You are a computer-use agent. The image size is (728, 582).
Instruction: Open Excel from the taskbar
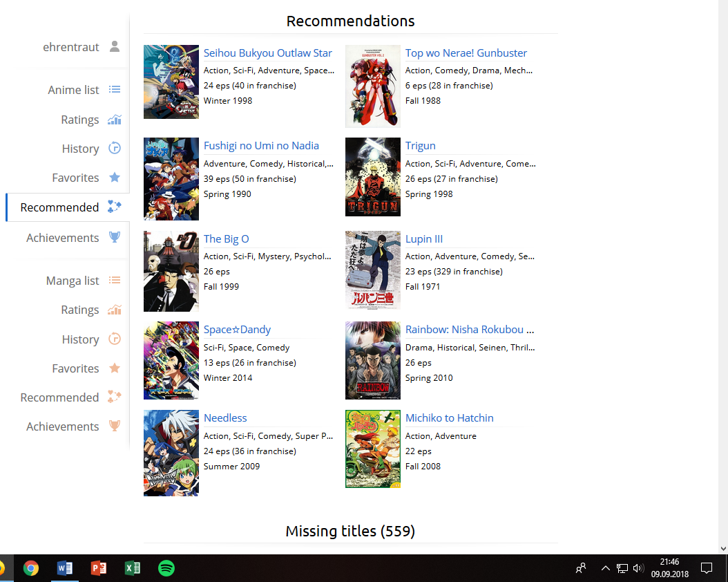133,568
